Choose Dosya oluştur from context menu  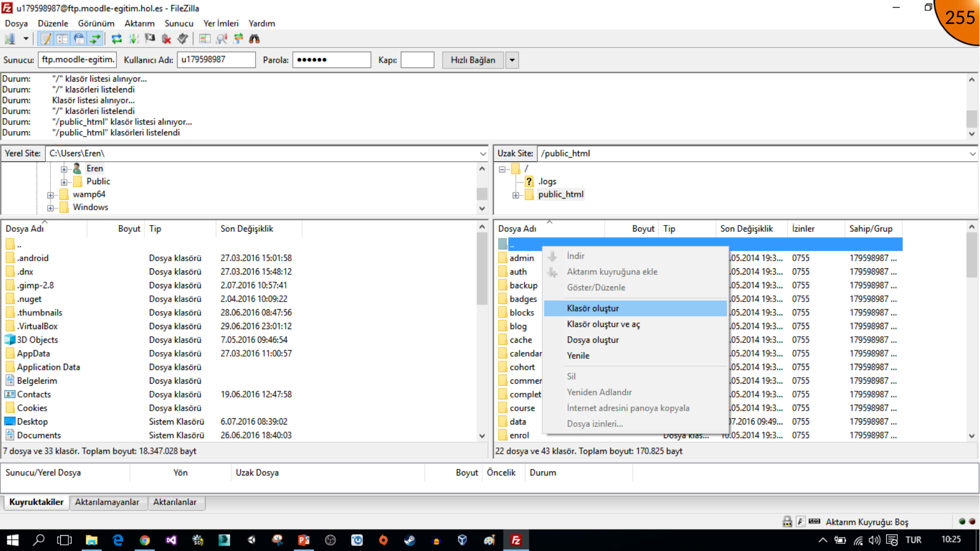(x=635, y=340)
